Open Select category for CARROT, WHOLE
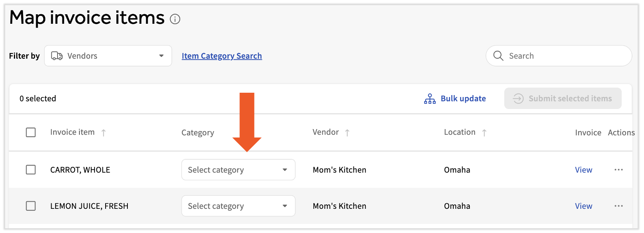 238,170
